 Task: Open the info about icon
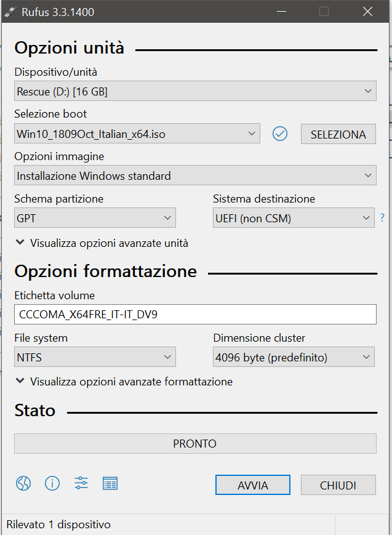(52, 483)
